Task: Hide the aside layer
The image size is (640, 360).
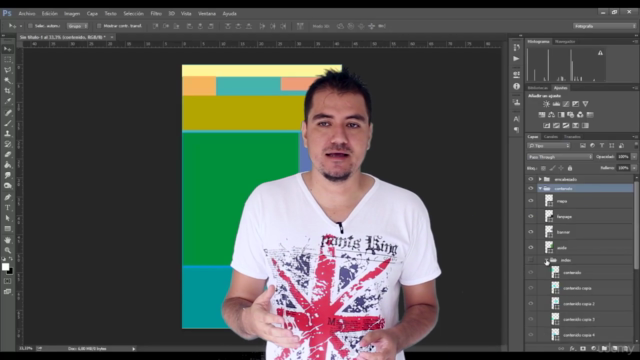Action: coord(531,247)
